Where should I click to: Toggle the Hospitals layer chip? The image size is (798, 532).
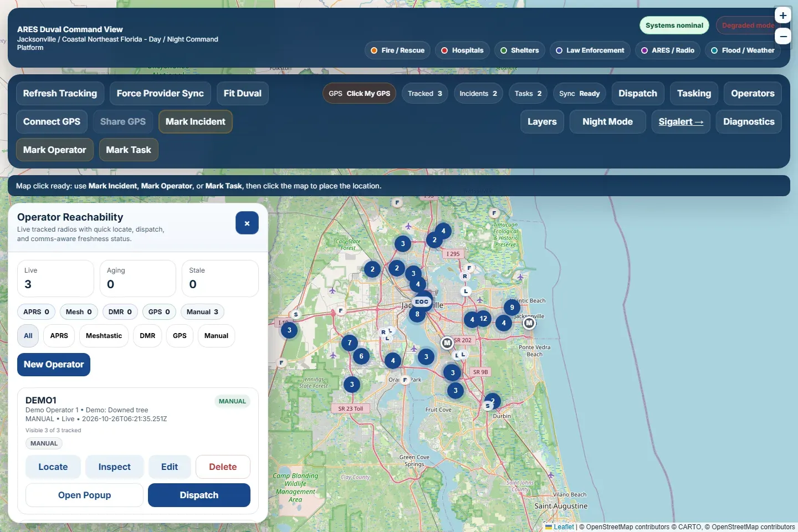(x=462, y=50)
